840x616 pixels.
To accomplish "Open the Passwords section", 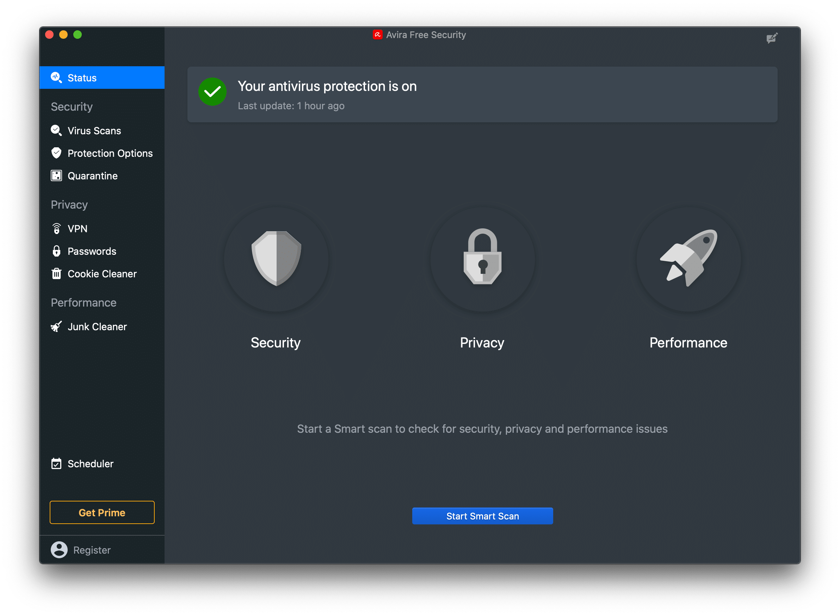I will [92, 251].
